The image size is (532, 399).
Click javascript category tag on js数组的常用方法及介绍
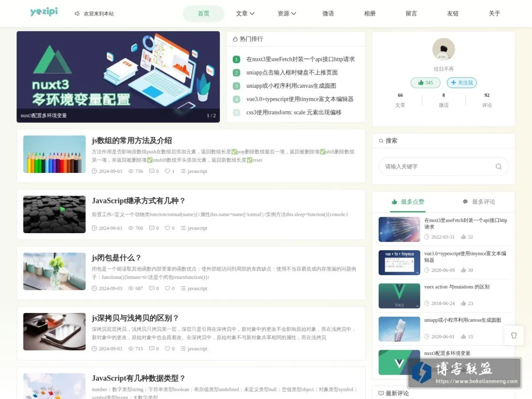pyautogui.click(x=197, y=171)
